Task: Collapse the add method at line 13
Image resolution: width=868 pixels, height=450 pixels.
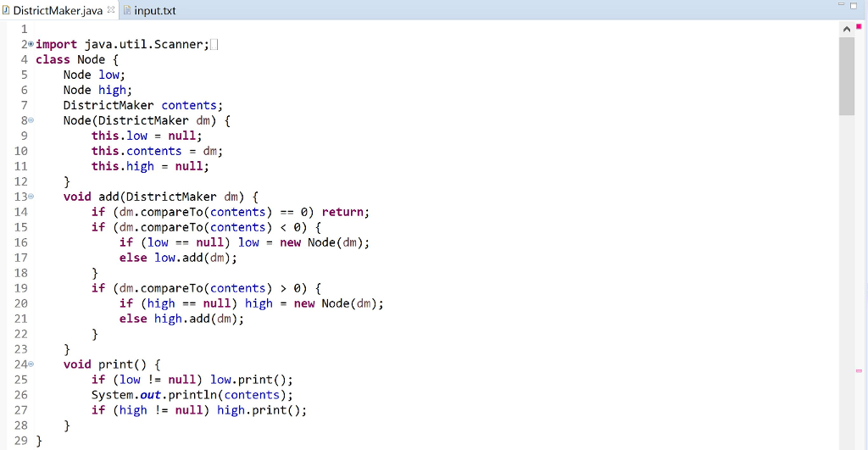Action: tap(31, 197)
